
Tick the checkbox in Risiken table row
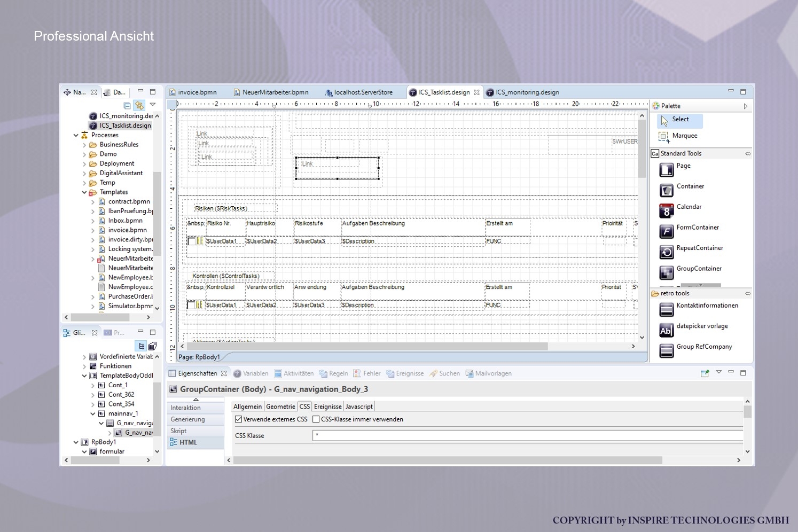pyautogui.click(x=191, y=241)
